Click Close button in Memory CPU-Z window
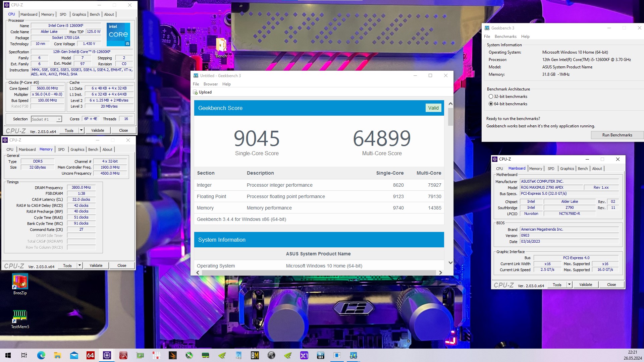The height and width of the screenshot is (362, 644). (122, 265)
